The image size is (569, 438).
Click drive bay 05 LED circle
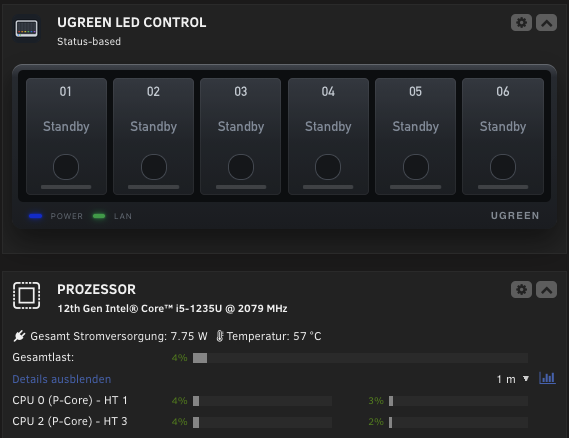coord(416,167)
